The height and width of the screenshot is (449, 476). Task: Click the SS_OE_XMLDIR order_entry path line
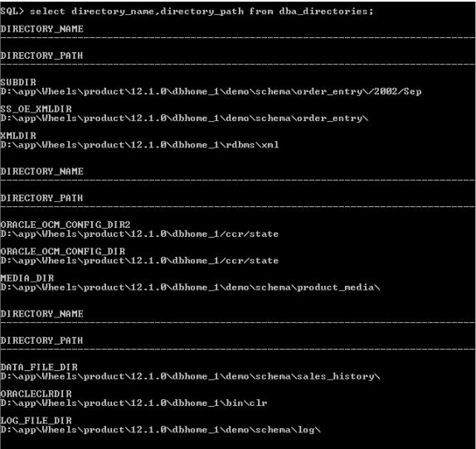184,118
